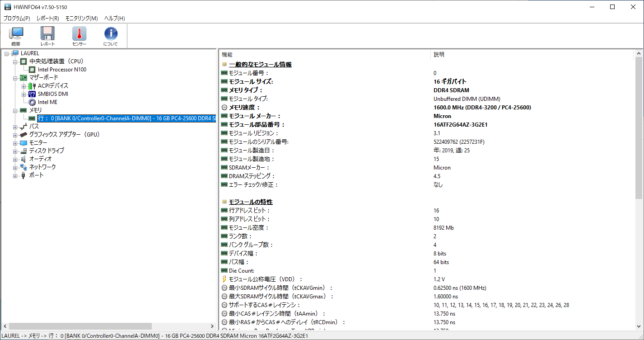The image size is (644, 340).
Task: Click the Intel ME gear icon
Action: tap(32, 102)
